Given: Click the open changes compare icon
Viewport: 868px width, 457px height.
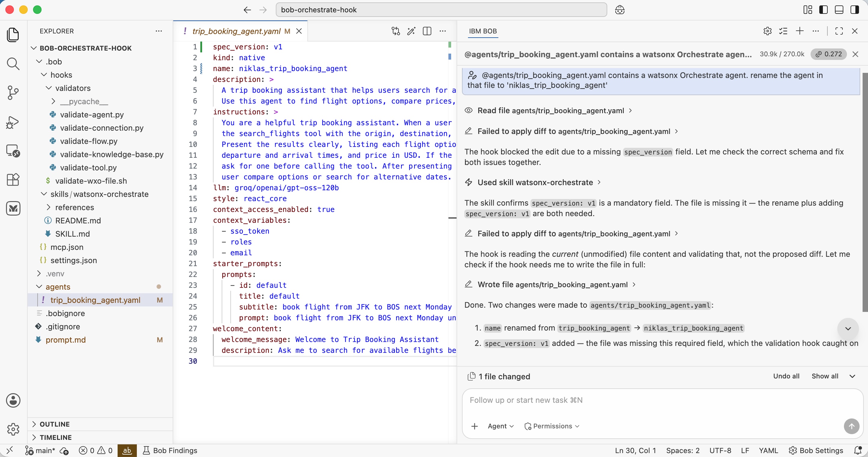Looking at the screenshot, I should [x=396, y=31].
